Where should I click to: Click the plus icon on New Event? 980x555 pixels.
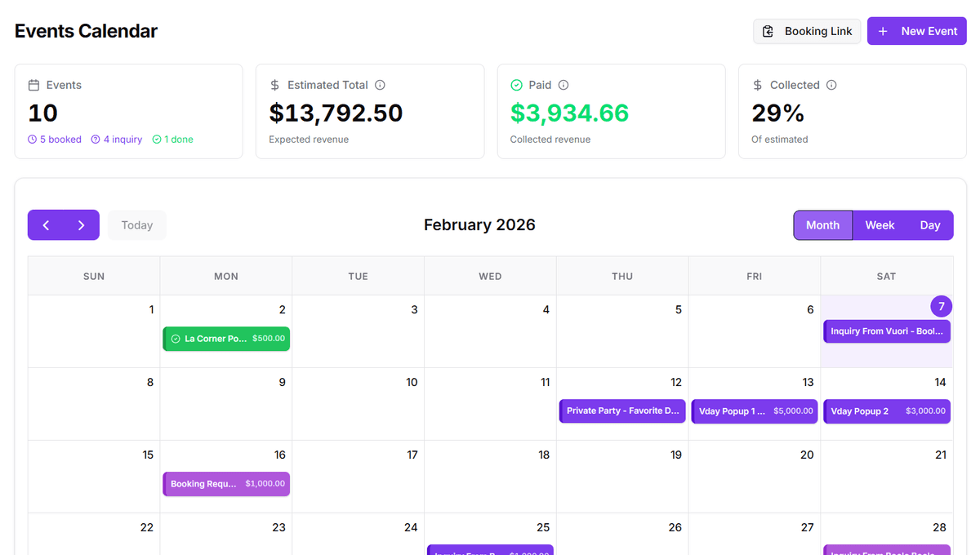[883, 30]
